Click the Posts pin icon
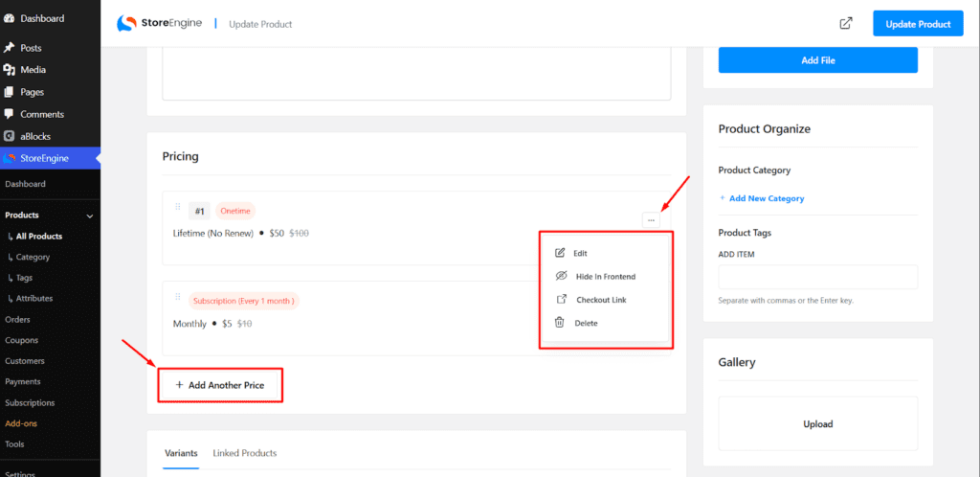Screen dimensions: 980x477 pyautogui.click(x=10, y=48)
